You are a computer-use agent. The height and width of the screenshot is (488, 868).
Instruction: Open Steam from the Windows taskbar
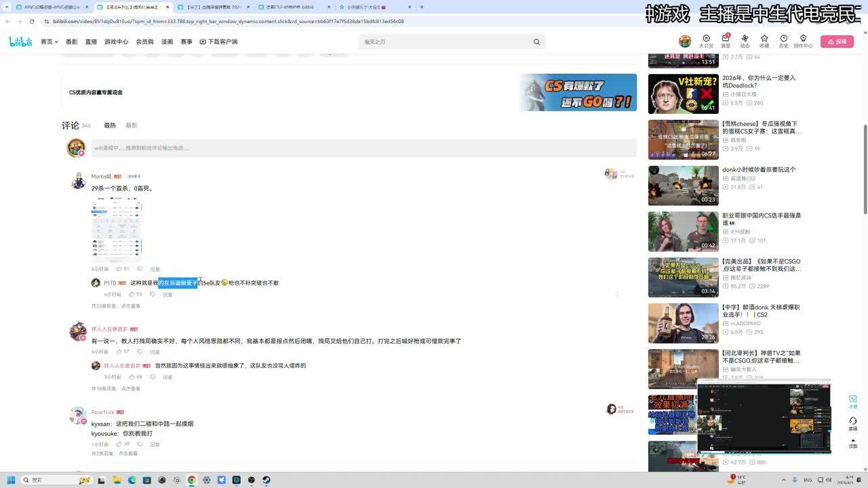[x=266, y=480]
